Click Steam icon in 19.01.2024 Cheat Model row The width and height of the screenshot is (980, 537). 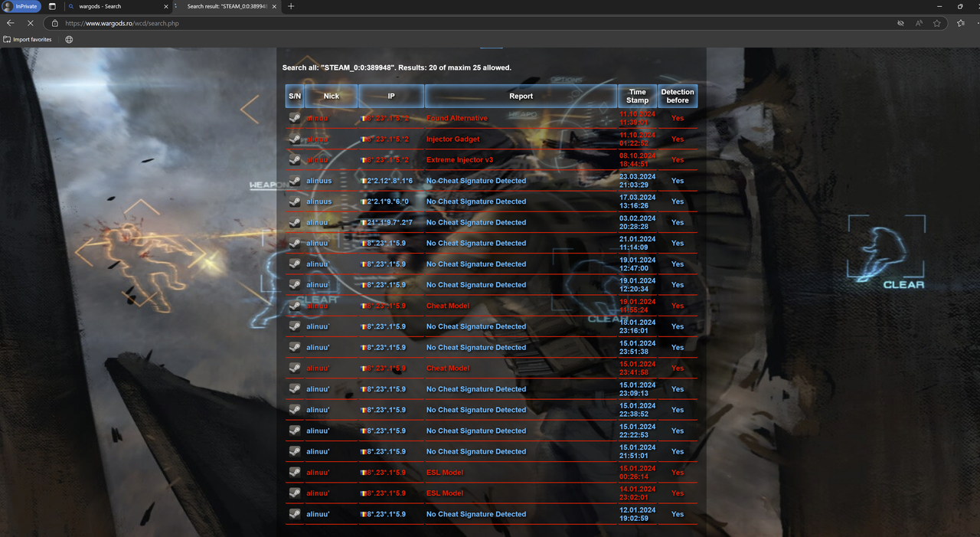click(x=295, y=306)
